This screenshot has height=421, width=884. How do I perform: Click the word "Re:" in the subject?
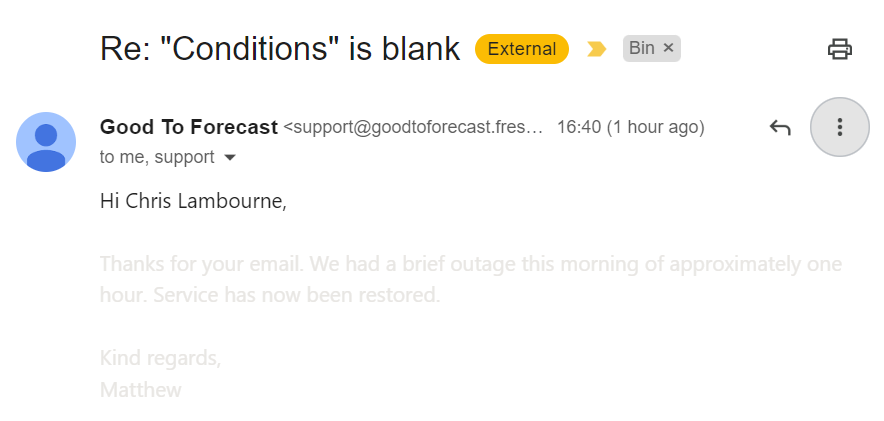coord(121,48)
